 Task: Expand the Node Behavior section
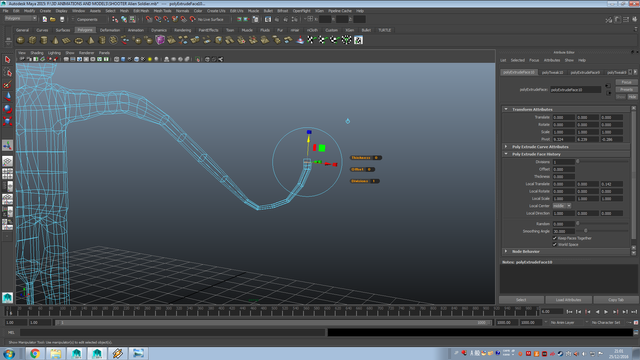click(x=506, y=251)
